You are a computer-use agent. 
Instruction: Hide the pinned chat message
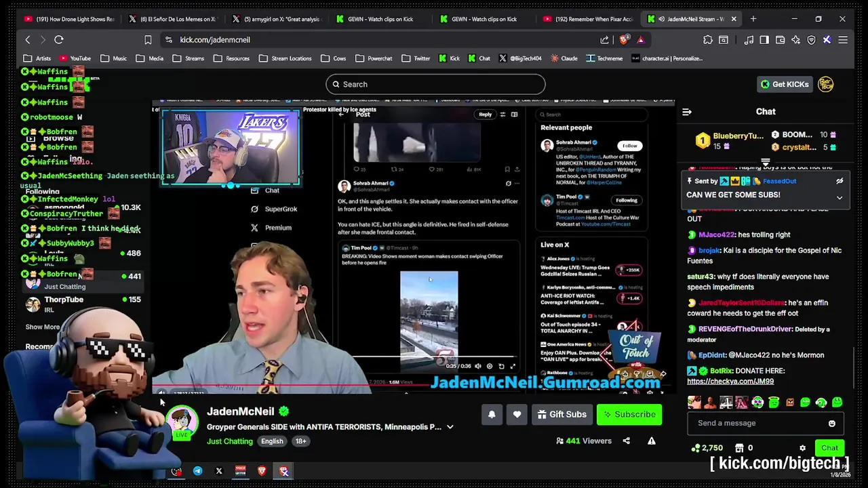(x=840, y=181)
